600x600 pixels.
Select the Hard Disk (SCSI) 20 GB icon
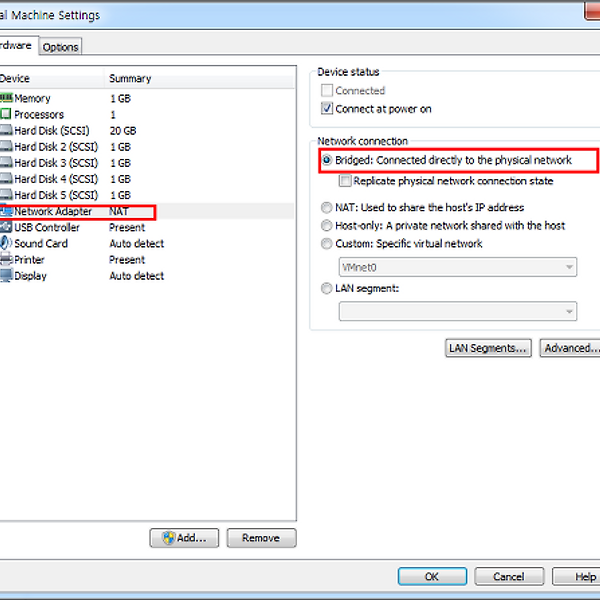click(x=5, y=130)
